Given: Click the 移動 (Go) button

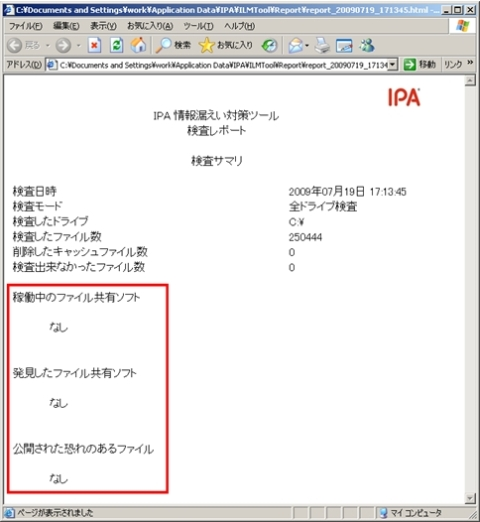Looking at the screenshot, I should pyautogui.click(x=420, y=64).
